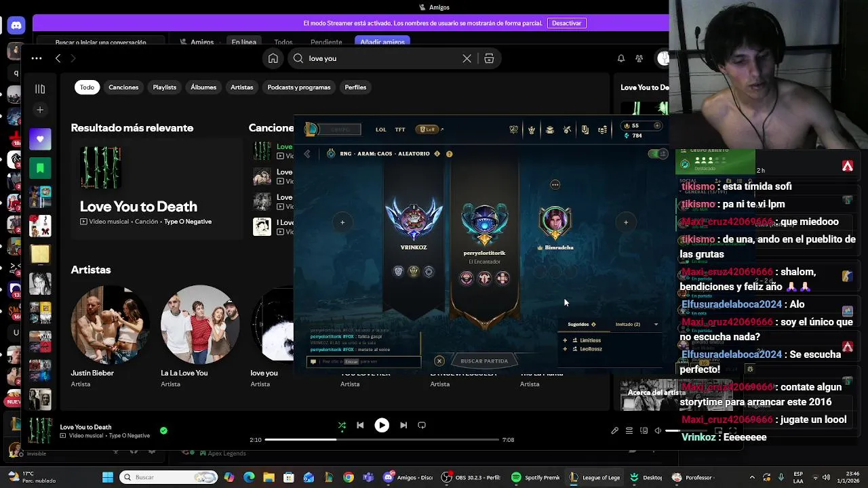Open green bookmark Your Episodes in sidebar
Image resolution: width=868 pixels, height=488 pixels.
[x=40, y=167]
